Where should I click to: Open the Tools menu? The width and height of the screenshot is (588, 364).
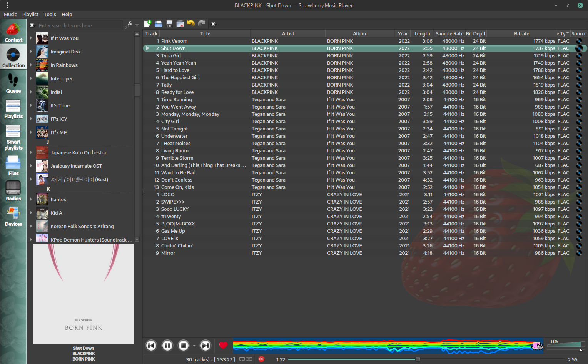[x=50, y=14]
